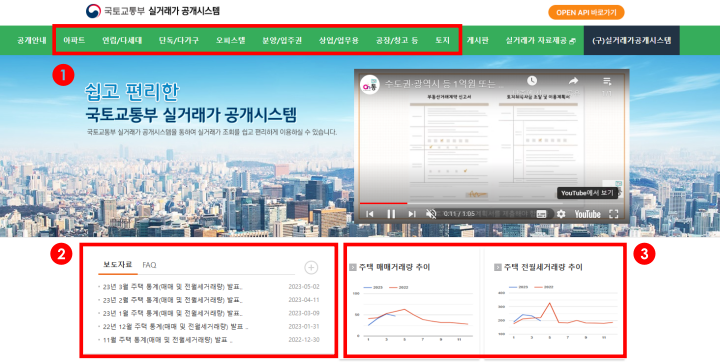This screenshot has height=362, width=720.
Task: Click the 주택 전월세거래량 line chart
Action: pos(557,313)
